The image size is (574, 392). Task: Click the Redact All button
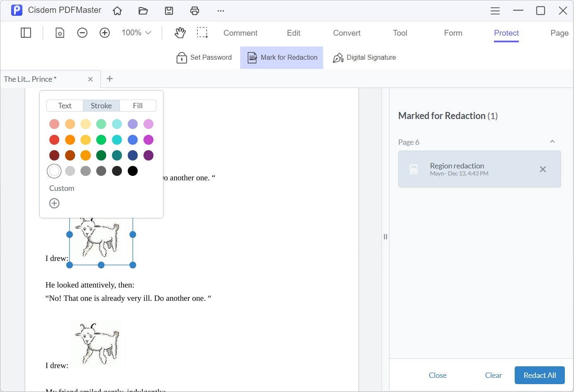[539, 375]
